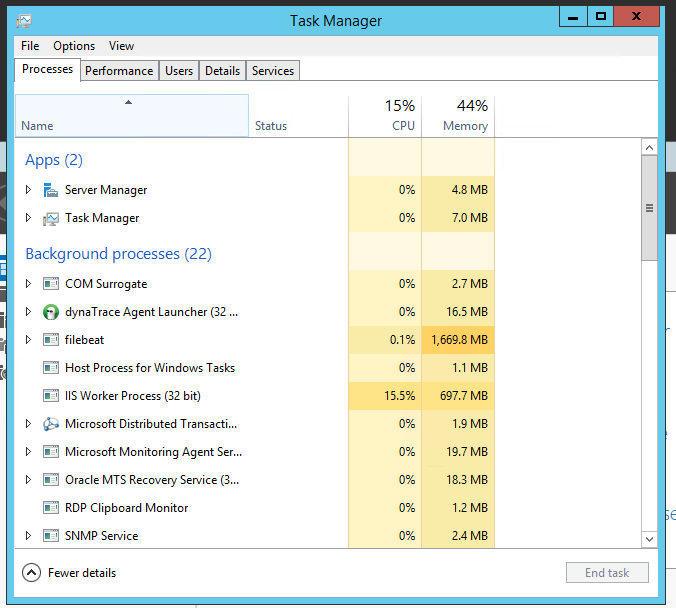Click the scrollbar down arrow
The width and height of the screenshot is (676, 608).
pyautogui.click(x=649, y=539)
